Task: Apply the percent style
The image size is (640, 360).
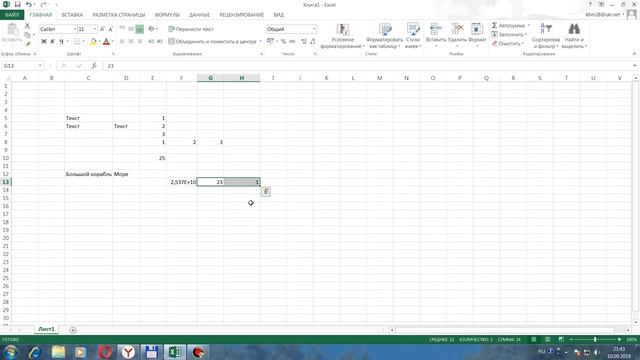Action: tap(283, 41)
